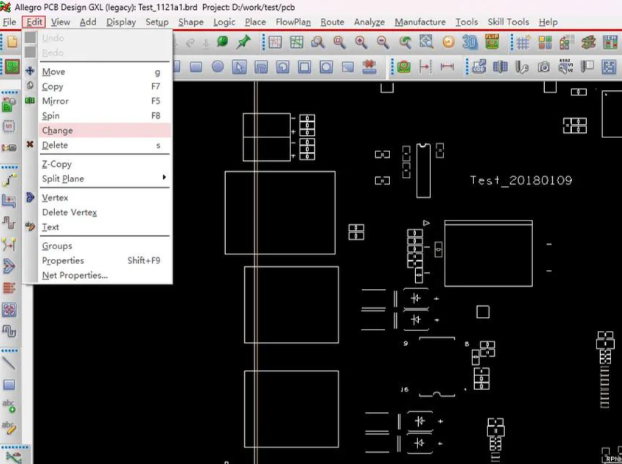Click Z-Copy in the Edit menu
Screen dimensions: 622x464
point(56,164)
